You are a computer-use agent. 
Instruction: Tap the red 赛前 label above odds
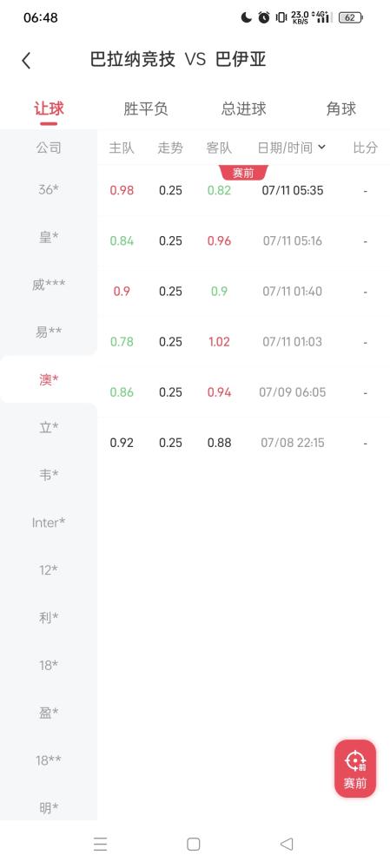click(x=243, y=173)
